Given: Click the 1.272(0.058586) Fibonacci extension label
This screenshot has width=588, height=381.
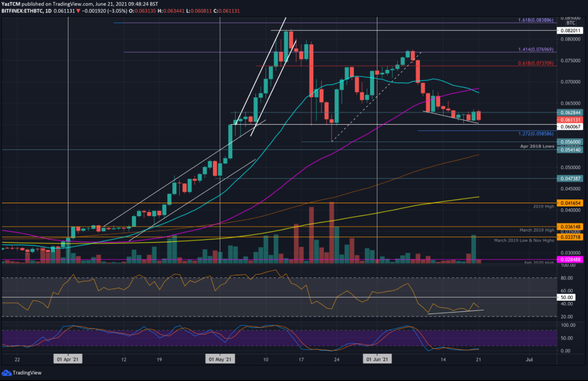Looking at the screenshot, I should click(536, 133).
